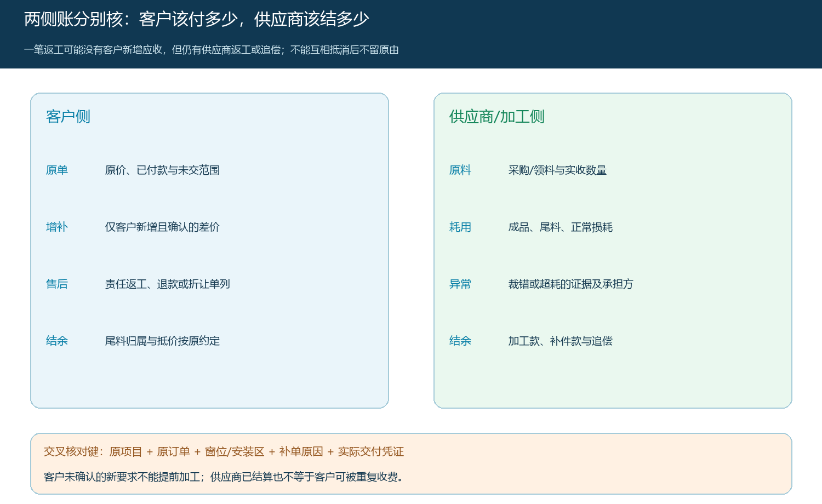Select the 耗用 label
Viewport: 822px width, 504px height.
click(460, 227)
